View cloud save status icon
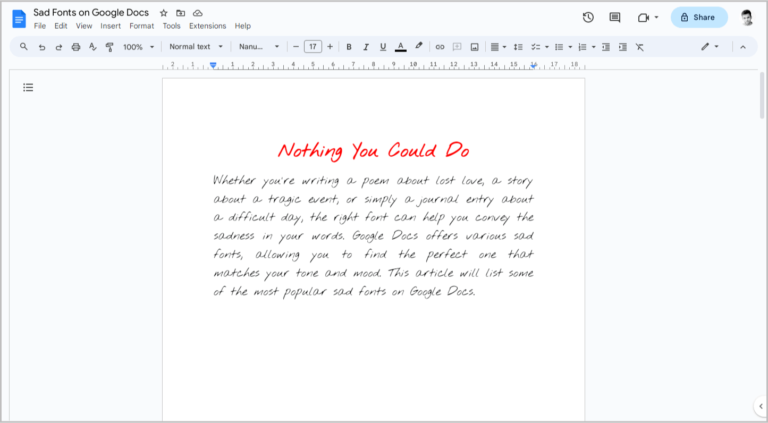The image size is (768, 423). pos(197,13)
